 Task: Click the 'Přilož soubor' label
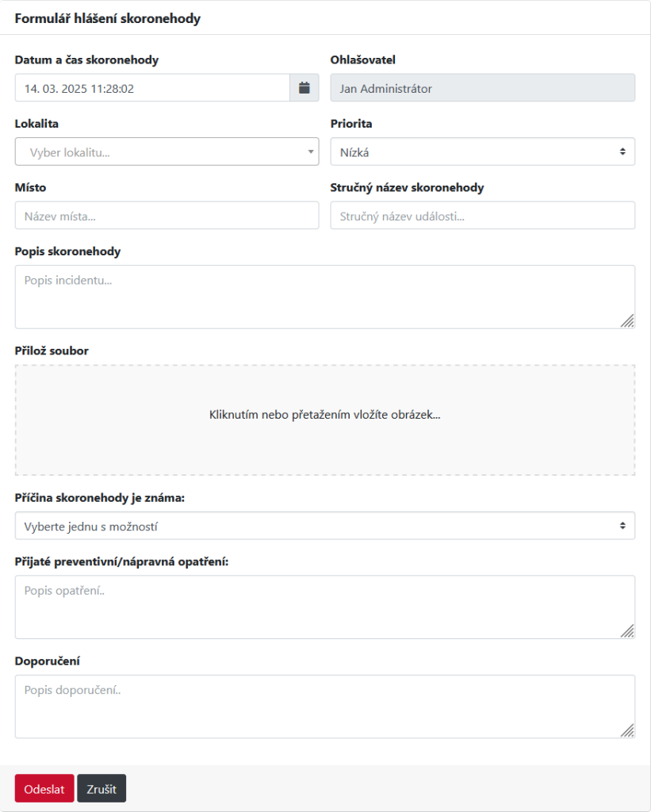point(52,350)
